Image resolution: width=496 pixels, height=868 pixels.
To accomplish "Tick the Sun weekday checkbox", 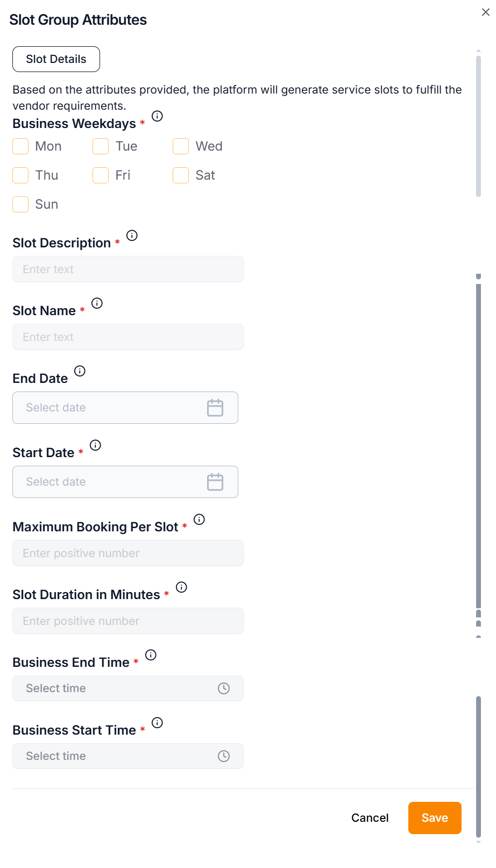I will 20,204.
